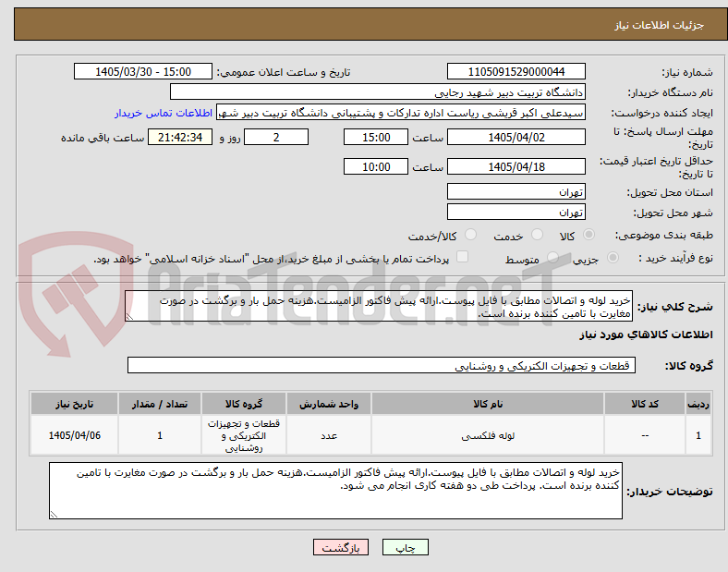Click the ردیف column header
This screenshot has height=572, width=728.
point(698,404)
